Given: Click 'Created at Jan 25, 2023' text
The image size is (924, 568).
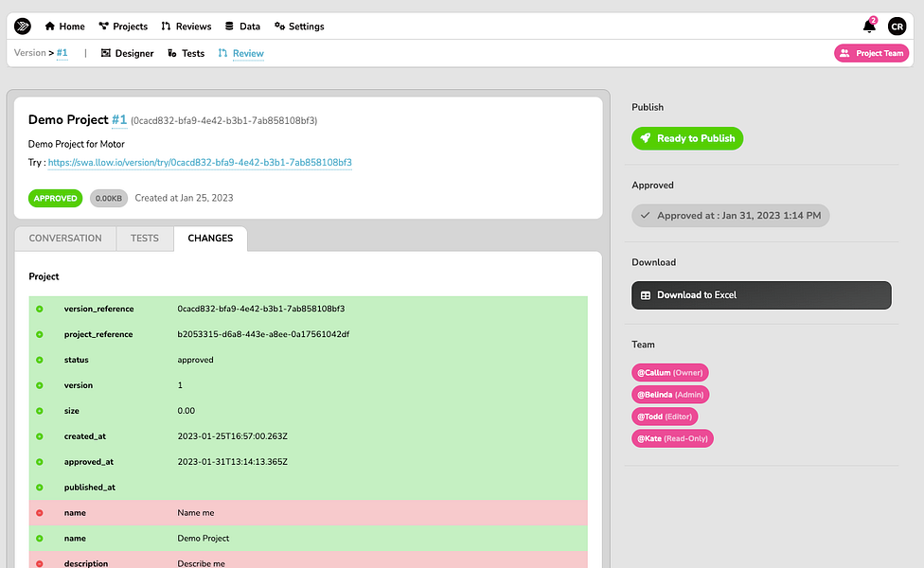Looking at the screenshot, I should click(x=184, y=198).
